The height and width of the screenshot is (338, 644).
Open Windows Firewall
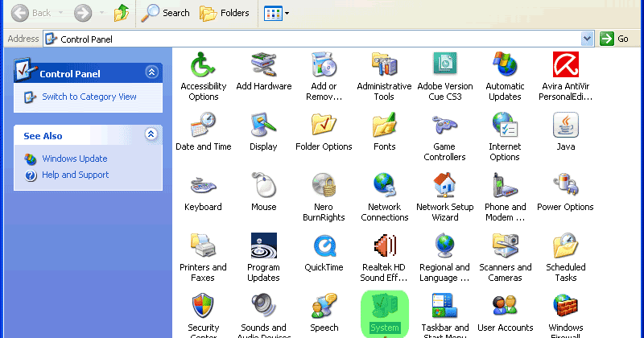click(x=566, y=315)
